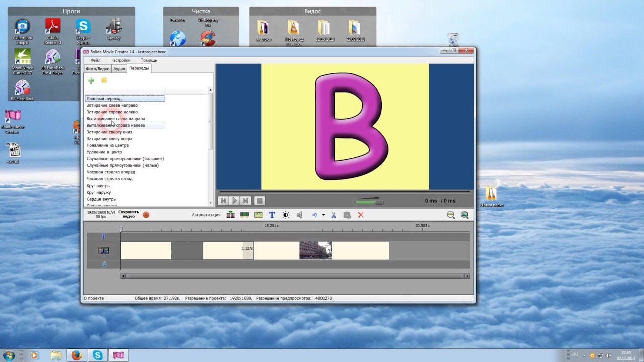Select transition Затирание слева направо
The width and height of the screenshot is (644, 362).
point(112,105)
